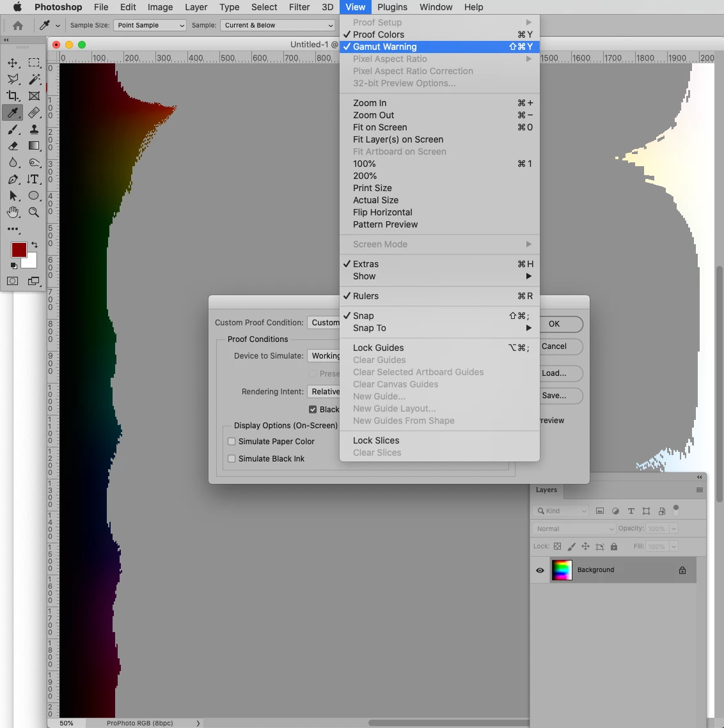Screen dimensions: 724x728
Task: Click Cancel in the proof setup dialog
Action: (x=560, y=346)
